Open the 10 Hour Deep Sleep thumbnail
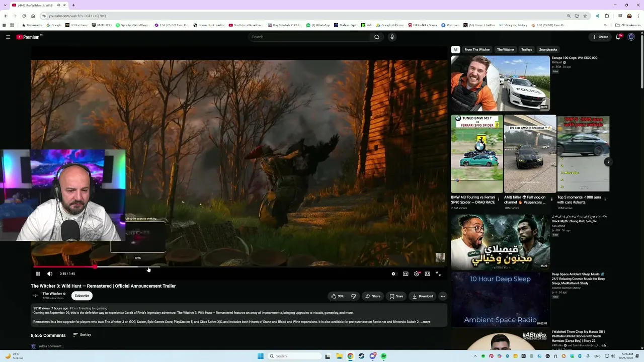This screenshot has width=644, height=362. point(501,299)
